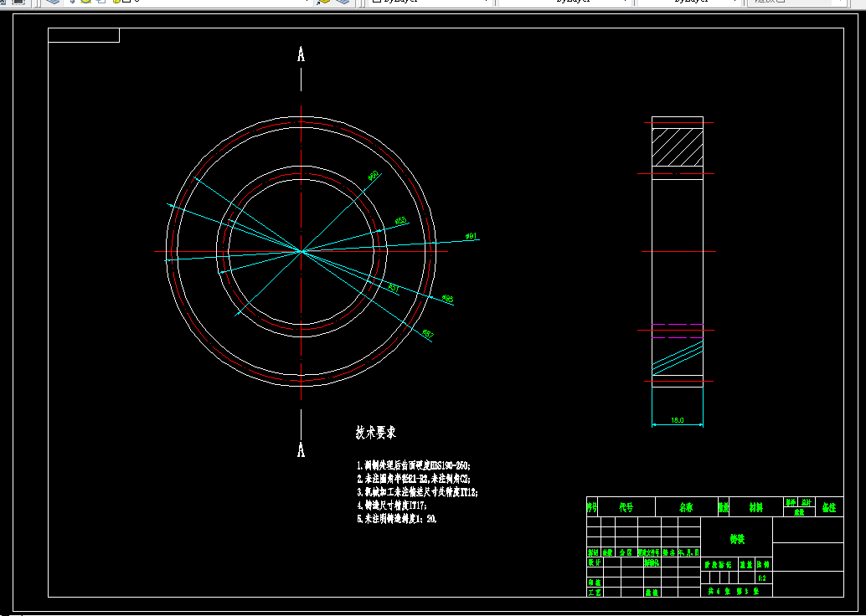This screenshot has width=866, height=616.
Task: Select note 2 mentioning R1-R2 and C2
Action: 414,479
